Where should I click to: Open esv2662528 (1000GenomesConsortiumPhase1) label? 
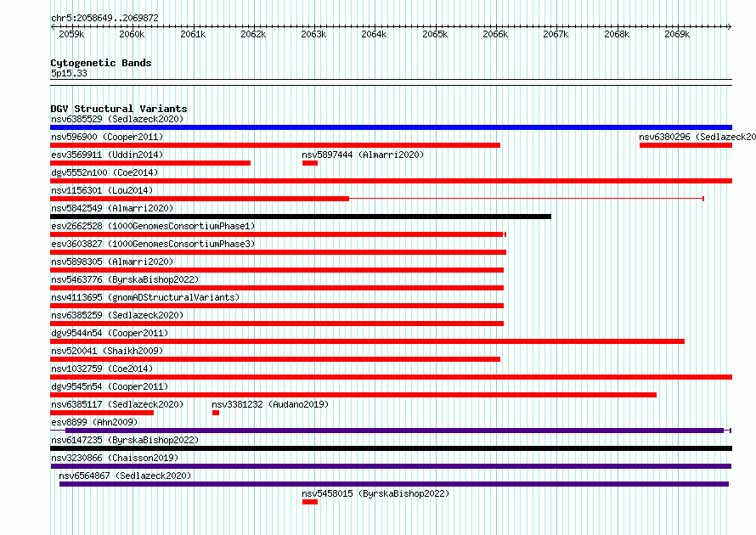[153, 226]
